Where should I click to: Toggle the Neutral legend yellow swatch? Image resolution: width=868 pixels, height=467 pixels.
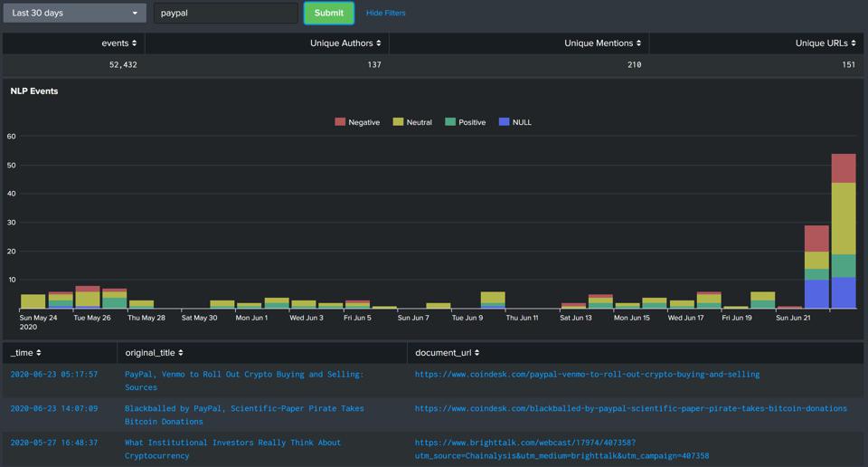[398, 122]
